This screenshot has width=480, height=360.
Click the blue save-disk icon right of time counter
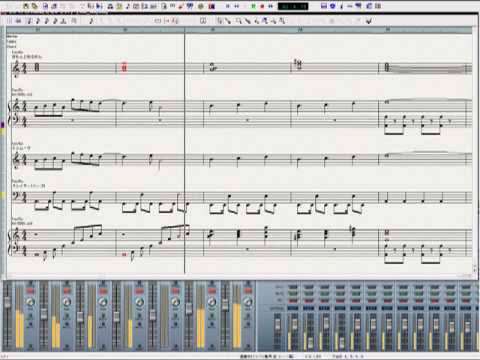point(324,6)
